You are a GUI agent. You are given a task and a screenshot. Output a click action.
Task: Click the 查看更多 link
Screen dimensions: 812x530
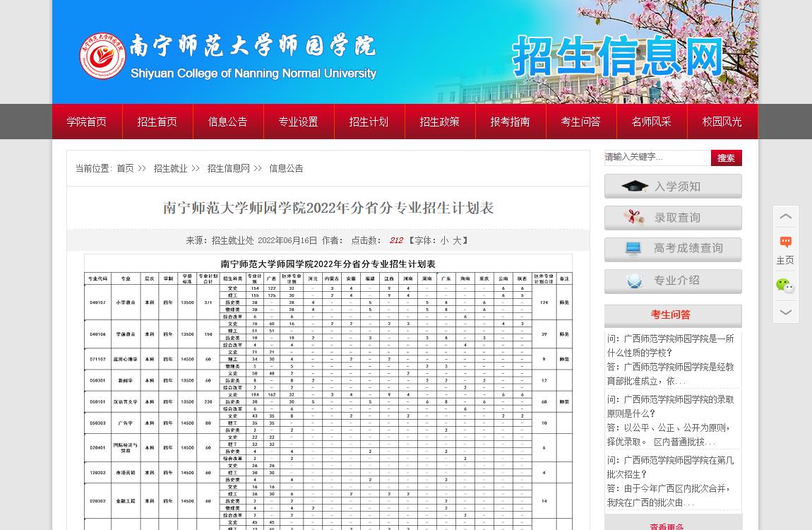tap(667, 526)
